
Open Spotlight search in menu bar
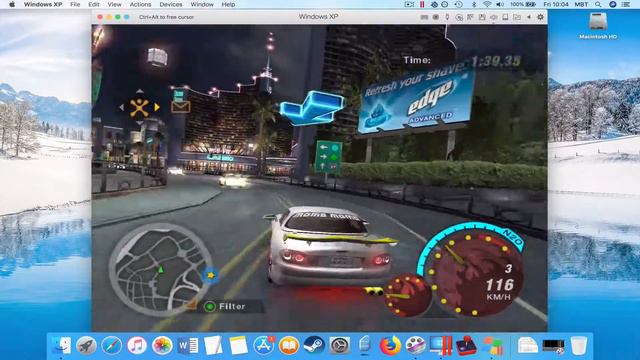point(598,4)
